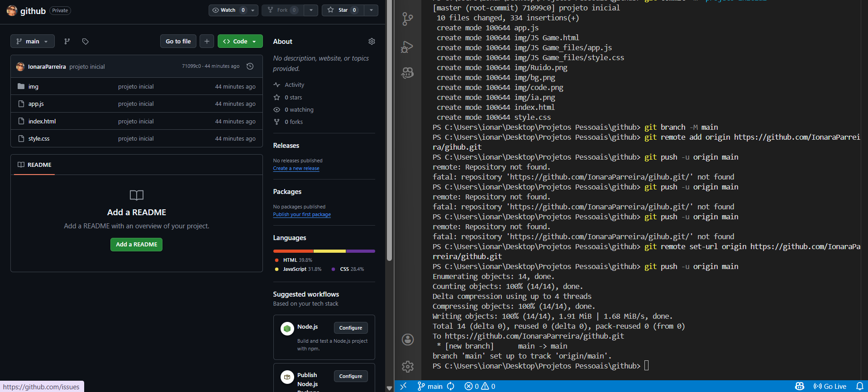Open 0 forks link
Viewport: 868px width, 392px height.
288,122
